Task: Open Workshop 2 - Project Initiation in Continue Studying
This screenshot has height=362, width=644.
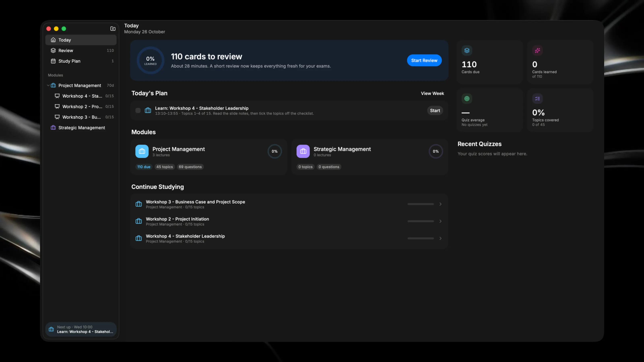Action: click(289, 221)
